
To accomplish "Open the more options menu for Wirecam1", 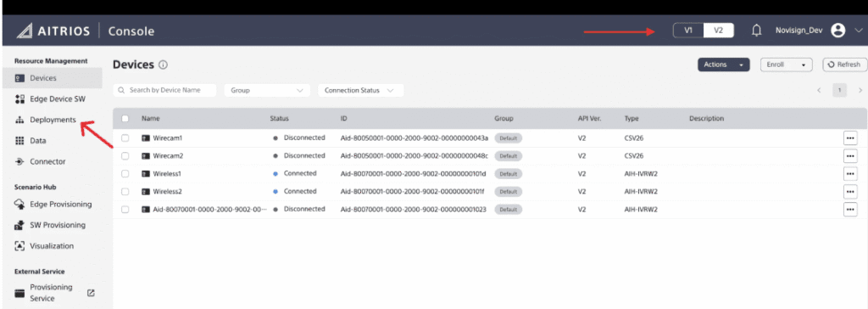I will click(x=849, y=138).
